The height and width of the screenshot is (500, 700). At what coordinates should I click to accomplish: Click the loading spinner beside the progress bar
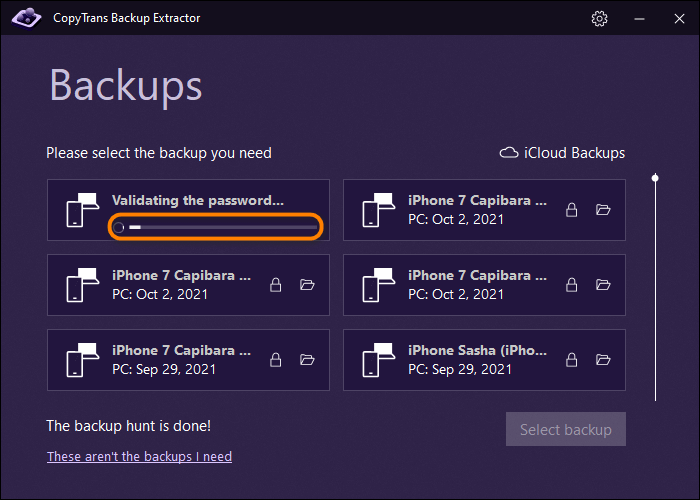point(119,227)
